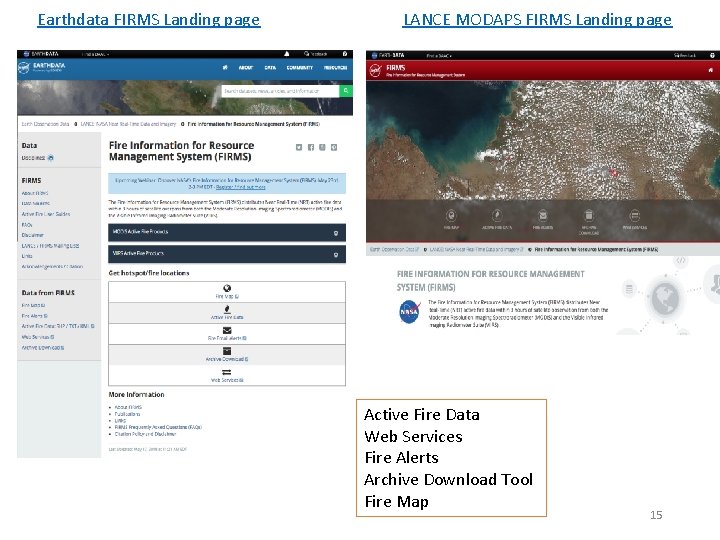The width and height of the screenshot is (720, 540).
Task: Open the Acknowledgements / Citation sidebar link
Action: (x=52, y=267)
